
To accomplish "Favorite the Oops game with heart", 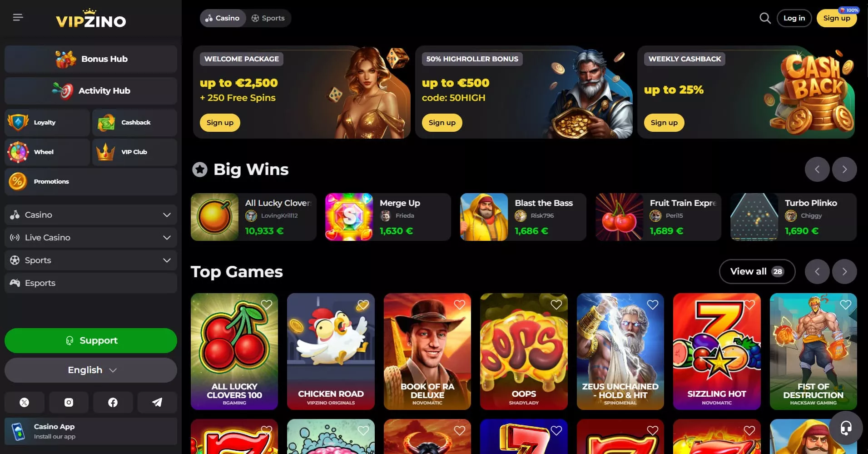I will click(556, 305).
